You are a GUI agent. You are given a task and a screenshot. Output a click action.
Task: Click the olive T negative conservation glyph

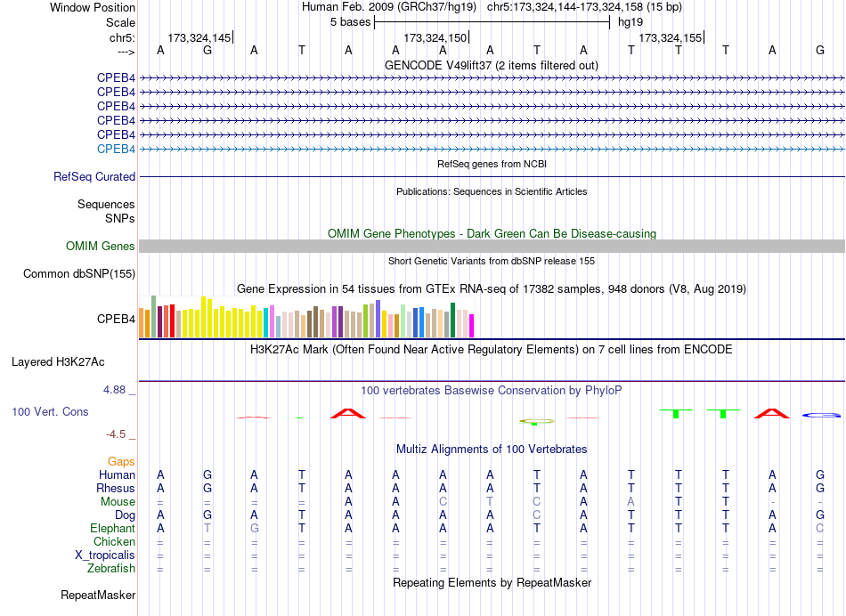click(536, 421)
